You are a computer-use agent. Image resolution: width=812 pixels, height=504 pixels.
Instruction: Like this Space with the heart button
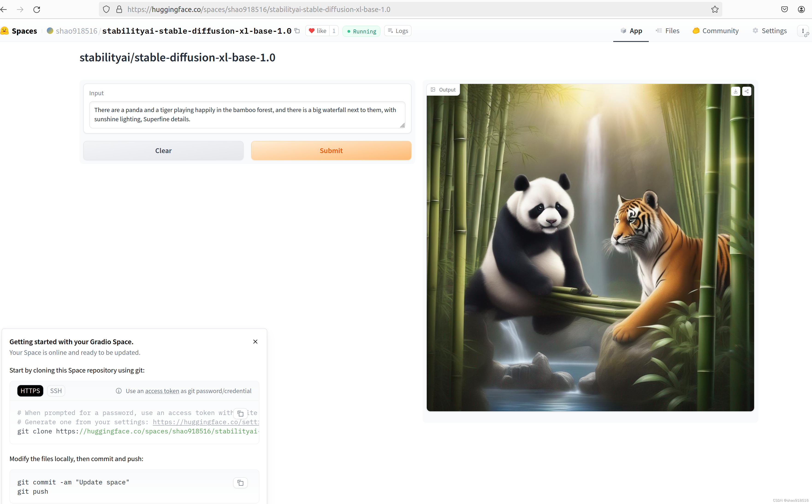(317, 31)
